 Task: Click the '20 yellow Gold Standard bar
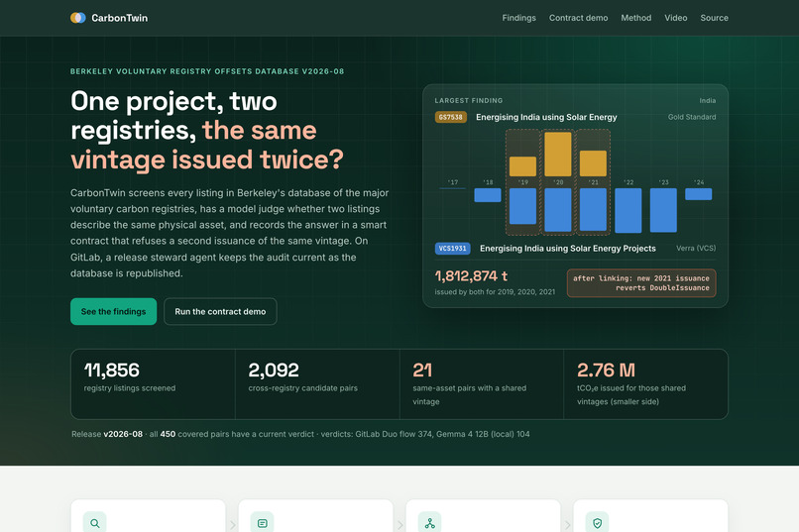(x=558, y=154)
